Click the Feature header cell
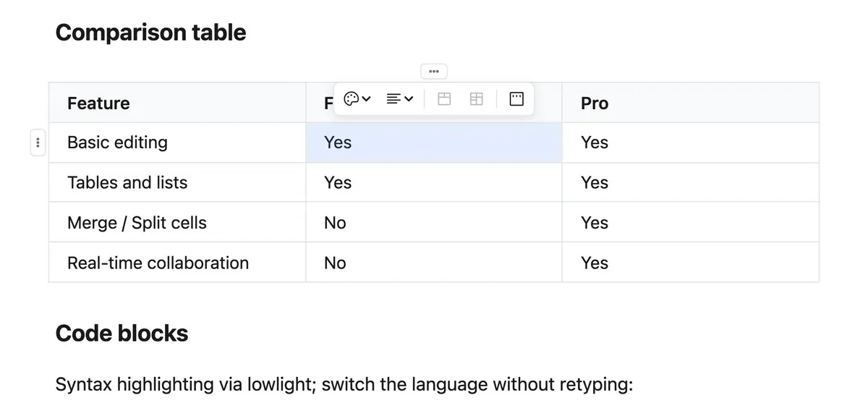868x416 pixels. pos(177,103)
